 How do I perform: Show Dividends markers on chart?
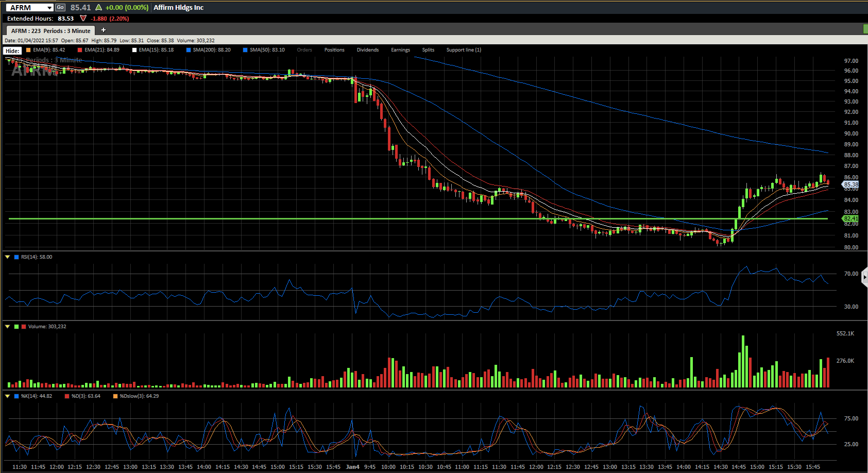(368, 50)
